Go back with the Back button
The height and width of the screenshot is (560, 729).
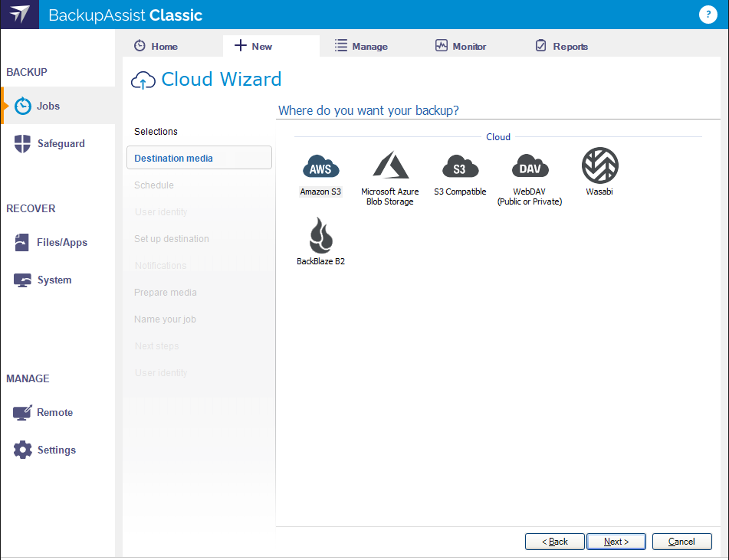coord(555,542)
